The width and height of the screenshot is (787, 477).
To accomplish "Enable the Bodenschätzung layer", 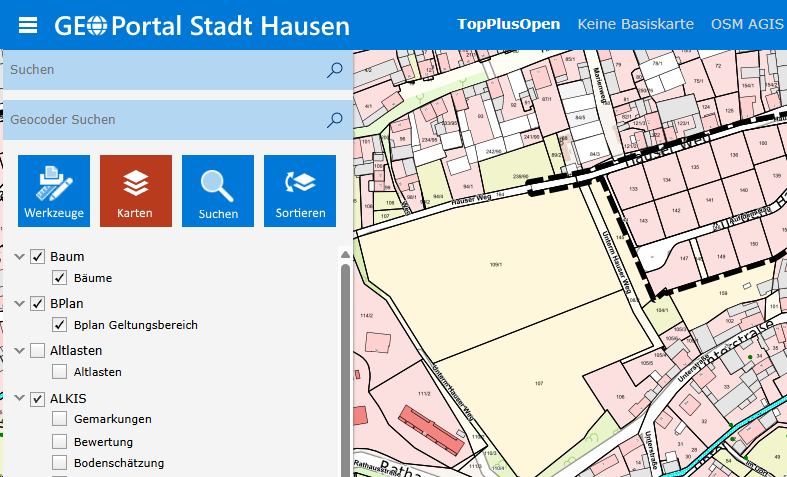I will (x=59, y=463).
